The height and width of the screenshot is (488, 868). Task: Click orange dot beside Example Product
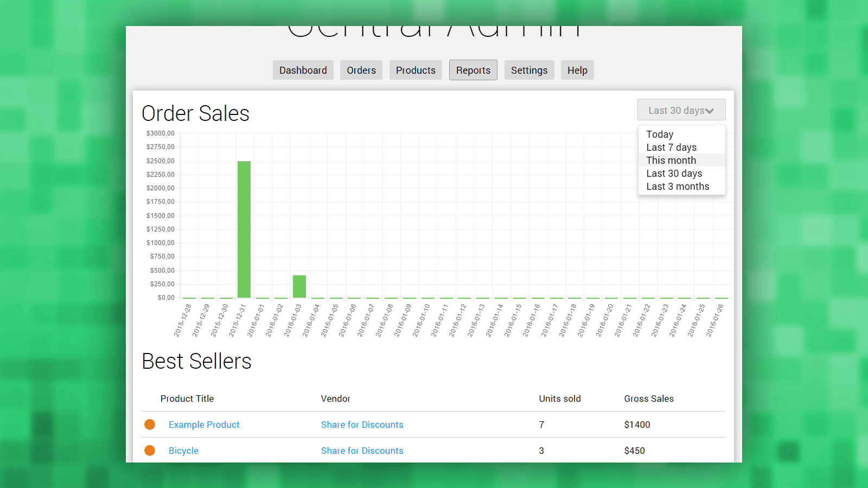150,425
